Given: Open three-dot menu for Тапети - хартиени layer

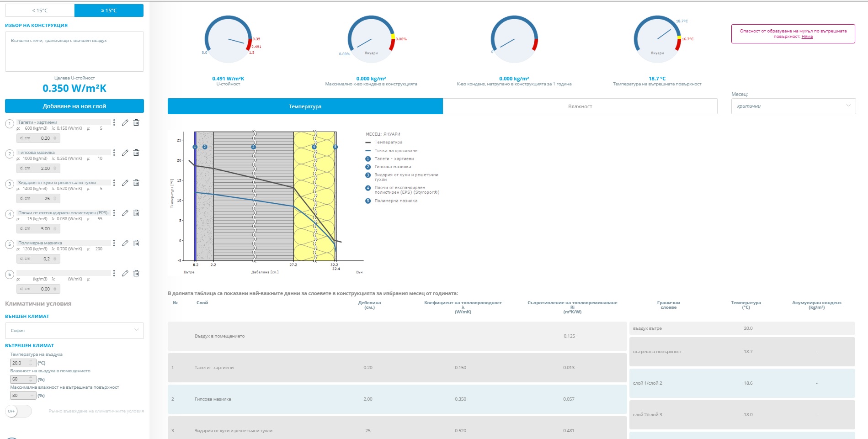Looking at the screenshot, I should click(x=114, y=122).
